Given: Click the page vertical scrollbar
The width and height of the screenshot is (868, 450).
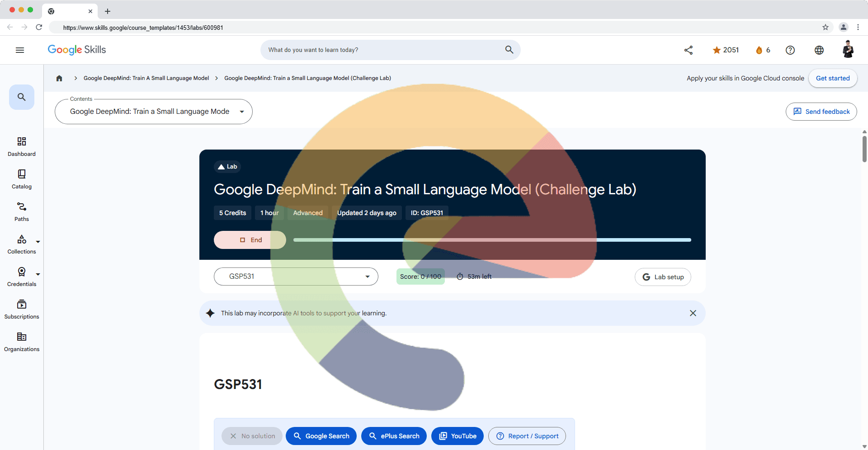Looking at the screenshot, I should 864,149.
